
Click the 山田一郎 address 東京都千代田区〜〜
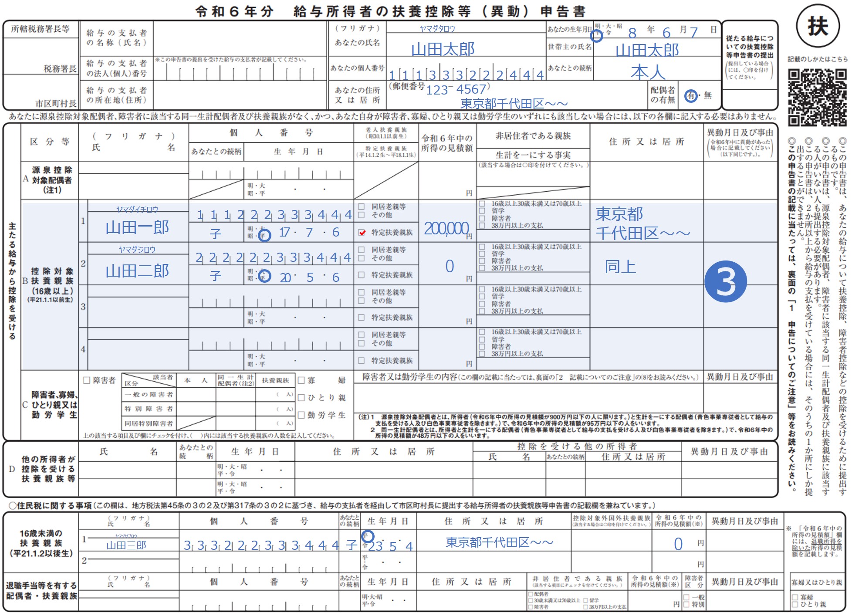[x=642, y=223]
